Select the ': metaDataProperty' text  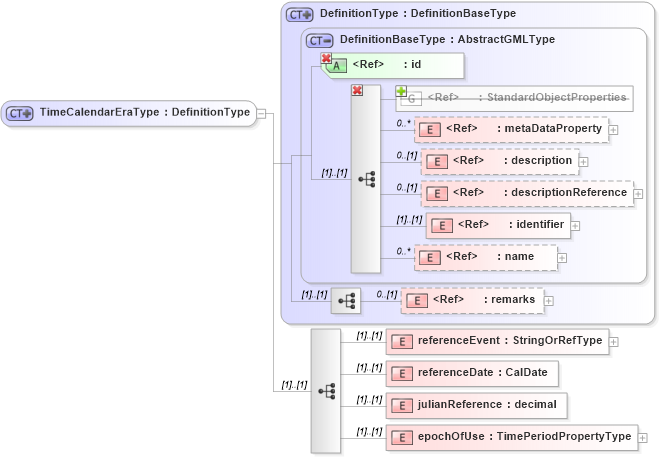(549, 129)
